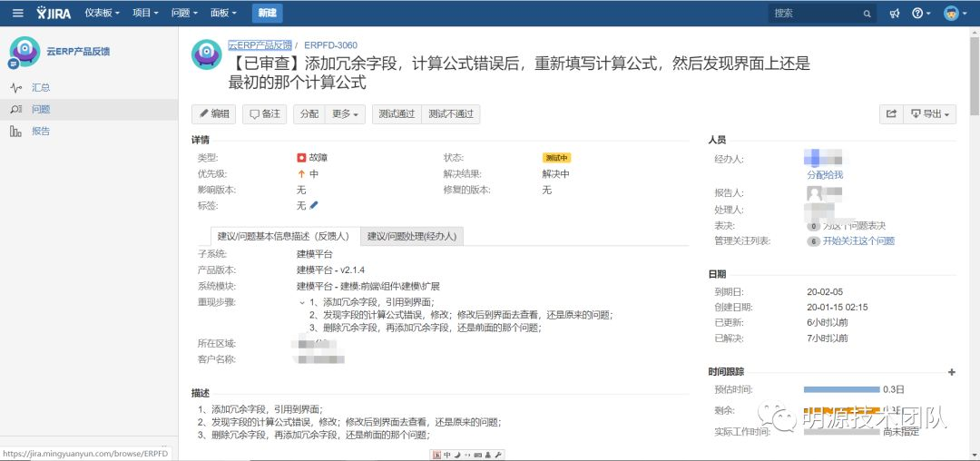Click the 分配 assign button
Screen dimensions: 980x461
309,114
